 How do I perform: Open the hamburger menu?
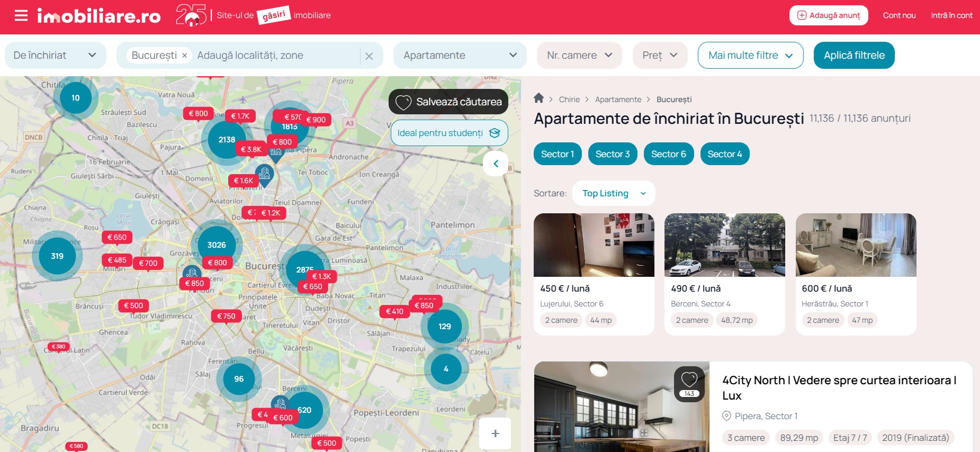[21, 16]
